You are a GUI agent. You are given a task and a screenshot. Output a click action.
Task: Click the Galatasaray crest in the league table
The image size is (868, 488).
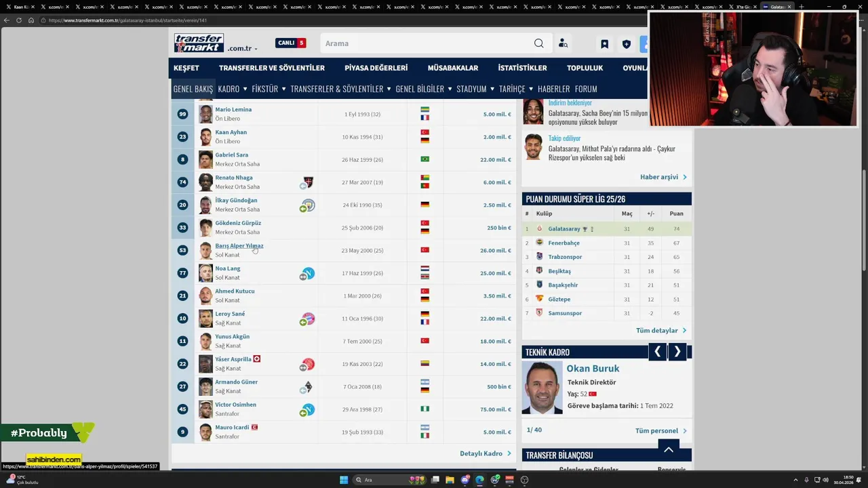(540, 229)
